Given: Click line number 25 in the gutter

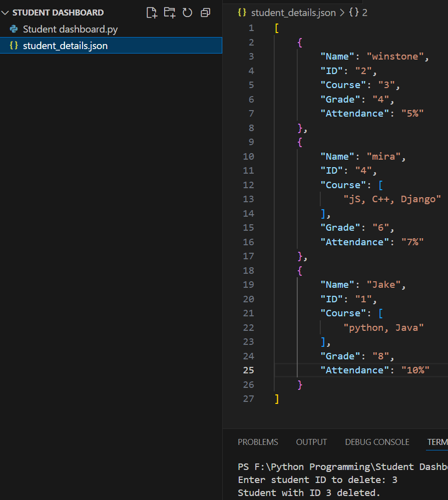Looking at the screenshot, I should pos(249,370).
